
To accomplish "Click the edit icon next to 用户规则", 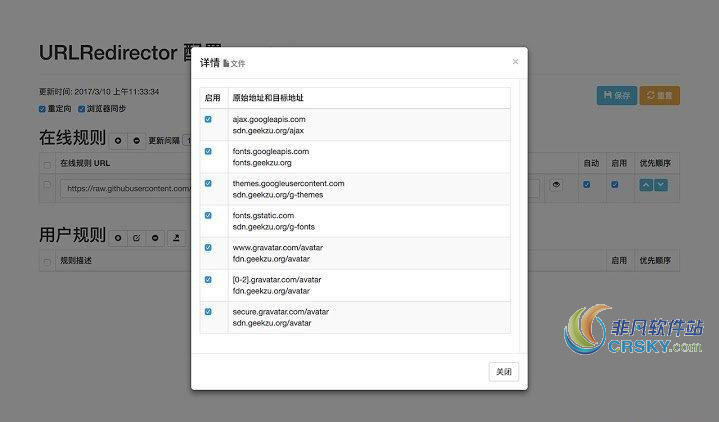I will (x=137, y=238).
